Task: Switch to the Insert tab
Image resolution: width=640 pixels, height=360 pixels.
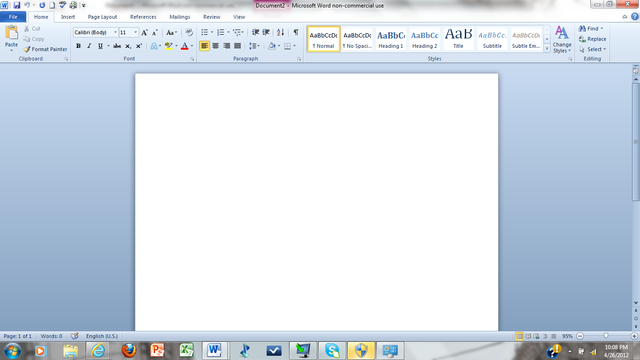Action: point(68,17)
